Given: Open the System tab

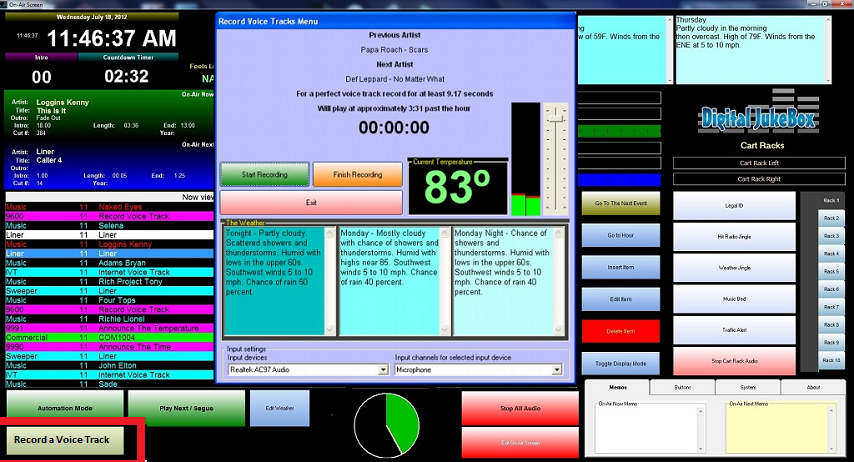Looking at the screenshot, I should point(749,387).
